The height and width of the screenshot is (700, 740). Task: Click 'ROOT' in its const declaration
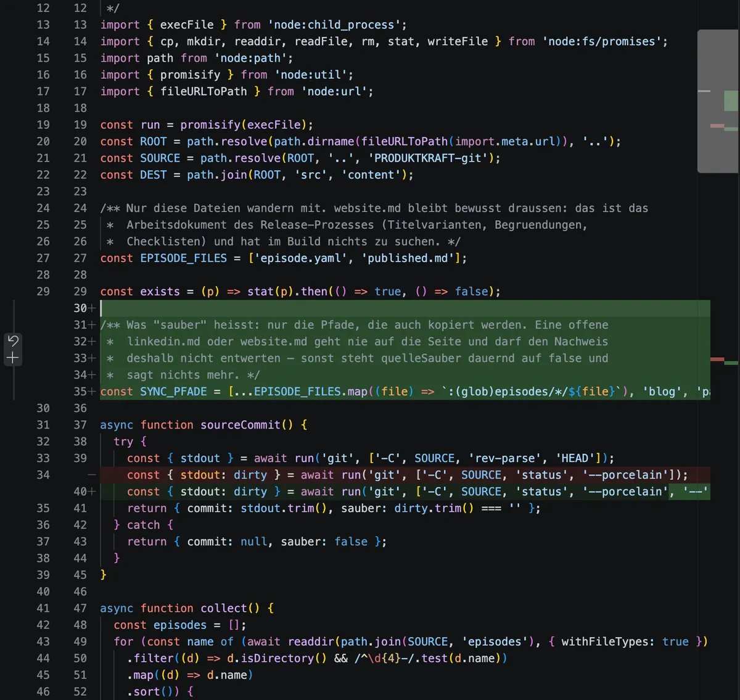(154, 141)
